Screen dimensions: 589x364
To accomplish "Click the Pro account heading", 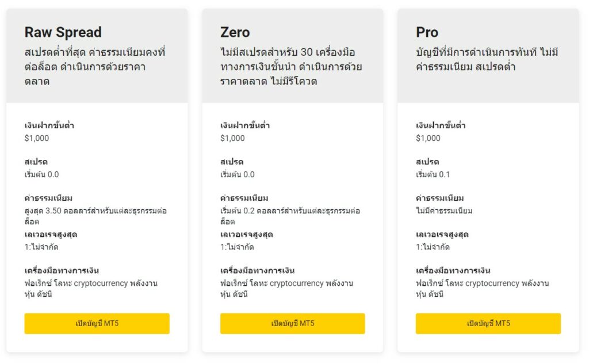I will point(427,32).
